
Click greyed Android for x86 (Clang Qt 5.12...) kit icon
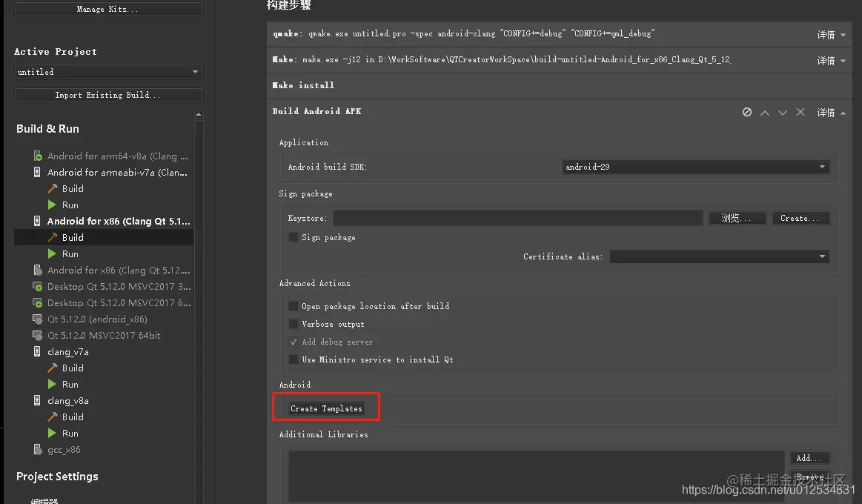coord(37,271)
